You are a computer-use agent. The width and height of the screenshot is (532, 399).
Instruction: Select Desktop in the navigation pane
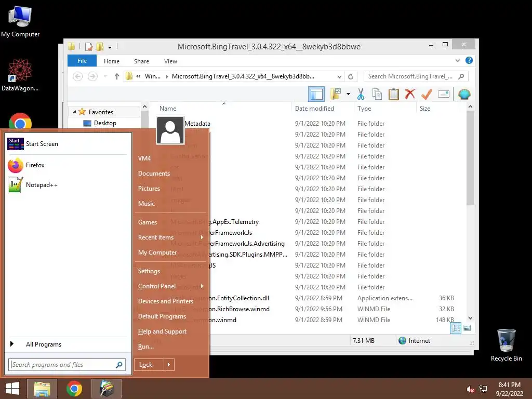click(105, 123)
